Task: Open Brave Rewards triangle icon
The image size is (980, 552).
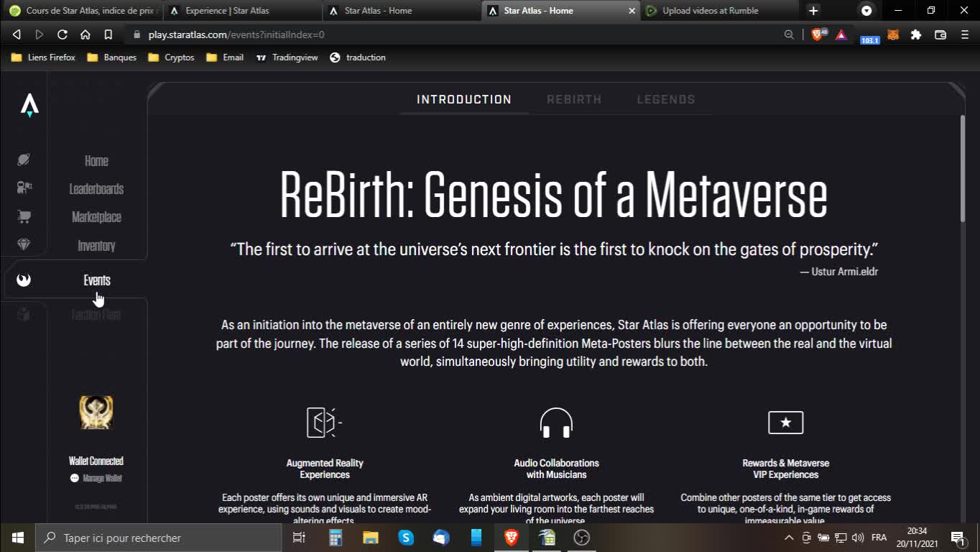Action: click(841, 34)
